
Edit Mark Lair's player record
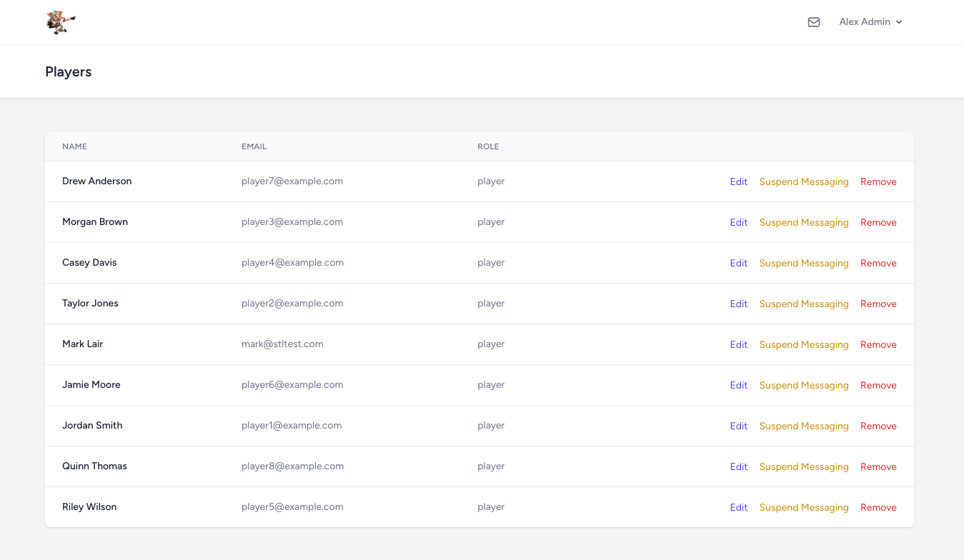click(739, 344)
